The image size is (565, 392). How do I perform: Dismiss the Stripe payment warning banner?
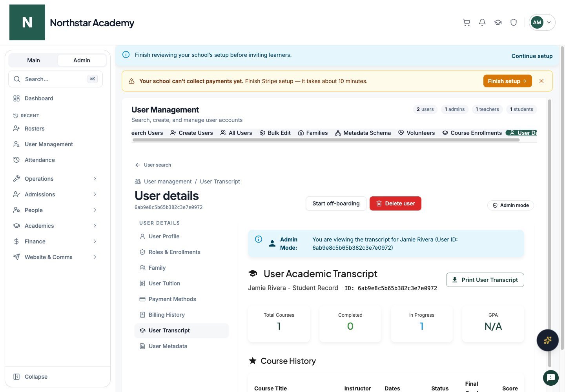pyautogui.click(x=541, y=81)
